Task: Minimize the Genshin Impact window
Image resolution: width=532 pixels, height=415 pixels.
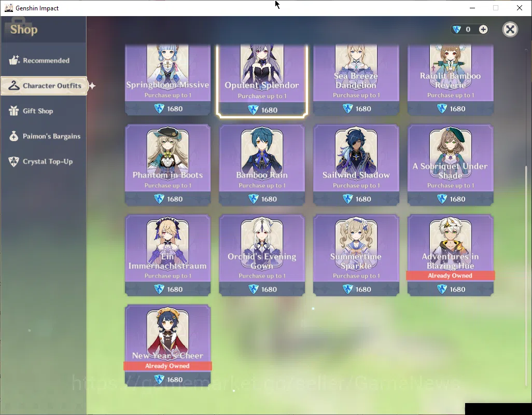Action: coord(472,8)
